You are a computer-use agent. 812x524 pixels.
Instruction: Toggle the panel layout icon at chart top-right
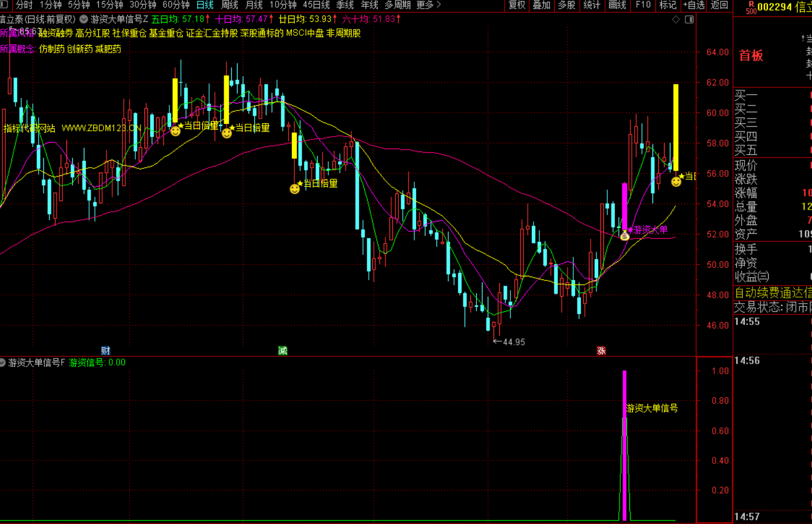689,20
